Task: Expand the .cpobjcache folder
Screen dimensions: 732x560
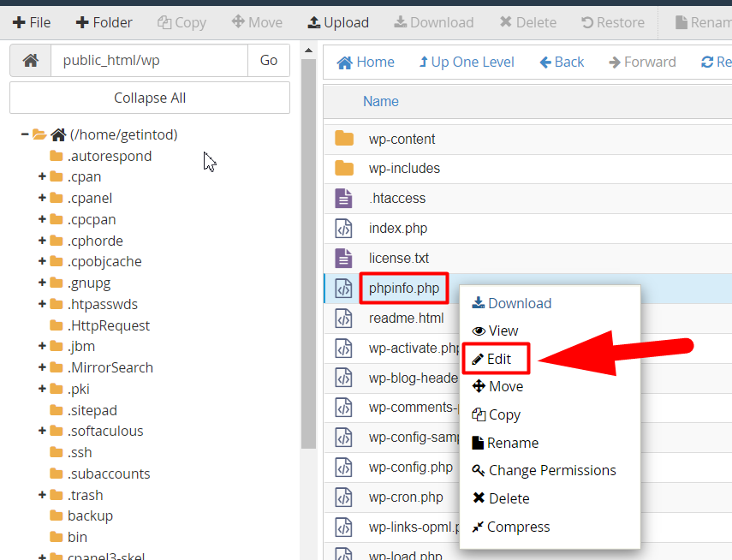Action: click(x=42, y=261)
